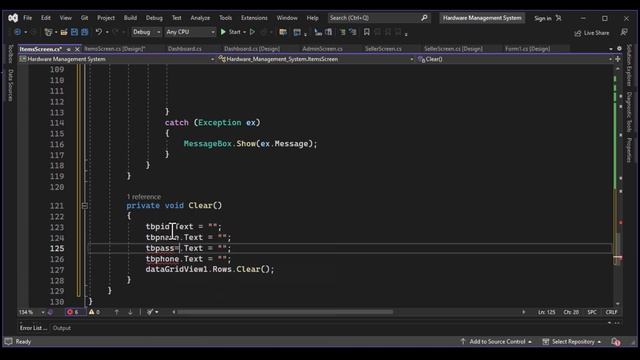Click scroll right arrow of horizontal scrollbar

523,312
